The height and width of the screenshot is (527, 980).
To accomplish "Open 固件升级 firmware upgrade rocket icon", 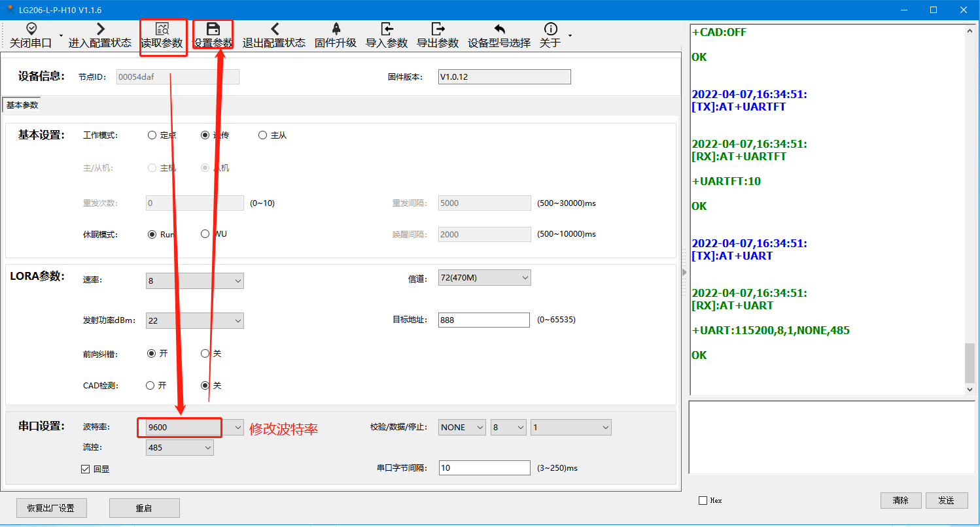I will click(336, 29).
